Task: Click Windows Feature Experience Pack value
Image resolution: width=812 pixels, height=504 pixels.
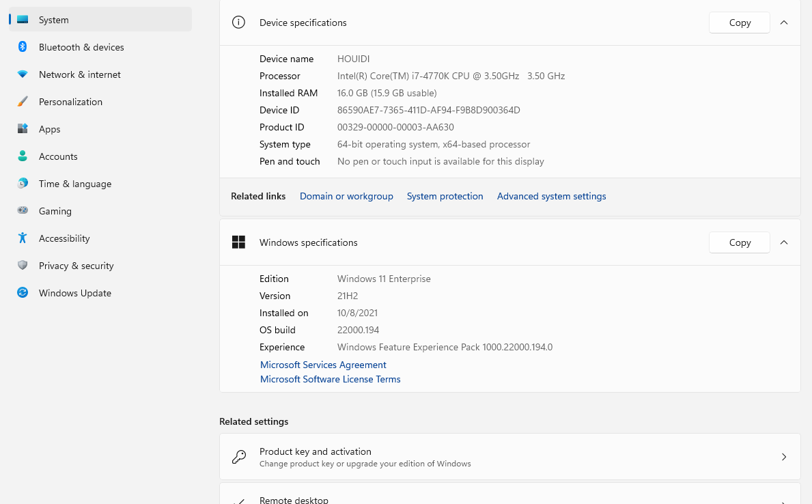Action: coord(445,347)
